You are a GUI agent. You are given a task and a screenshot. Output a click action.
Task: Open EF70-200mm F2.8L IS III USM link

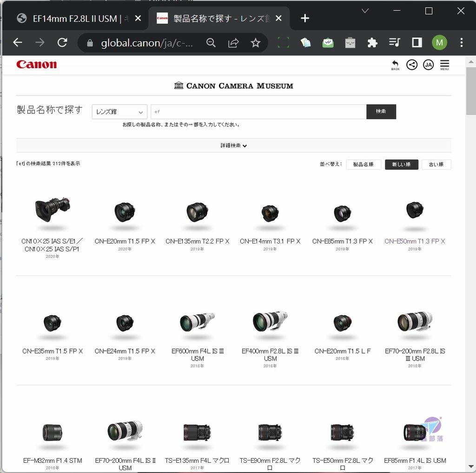(x=415, y=355)
